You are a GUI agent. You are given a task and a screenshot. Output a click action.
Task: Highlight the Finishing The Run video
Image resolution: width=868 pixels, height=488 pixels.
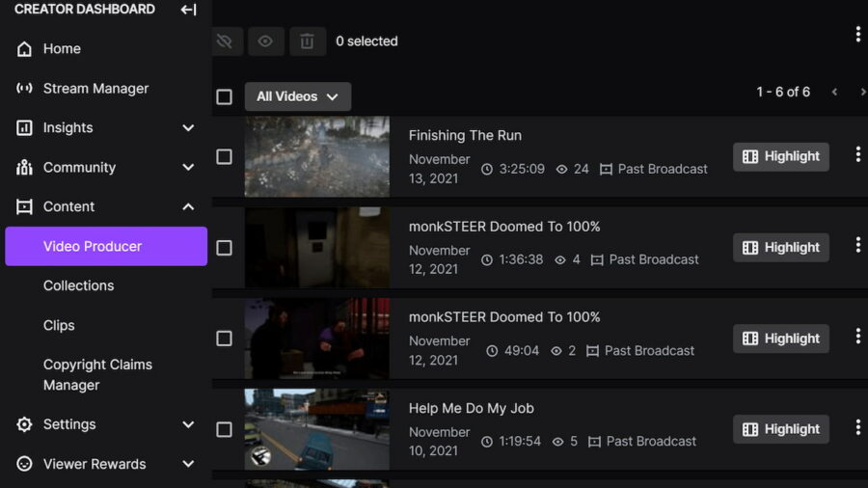pos(780,156)
